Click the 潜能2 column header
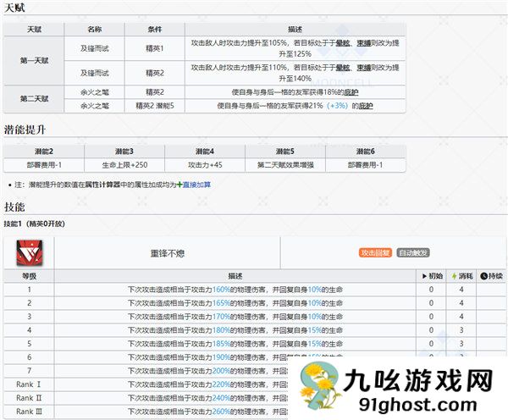The width and height of the screenshot is (508, 420). tap(43, 151)
